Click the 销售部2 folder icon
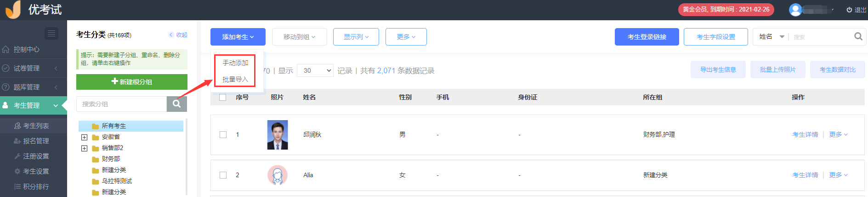 pyautogui.click(x=96, y=148)
